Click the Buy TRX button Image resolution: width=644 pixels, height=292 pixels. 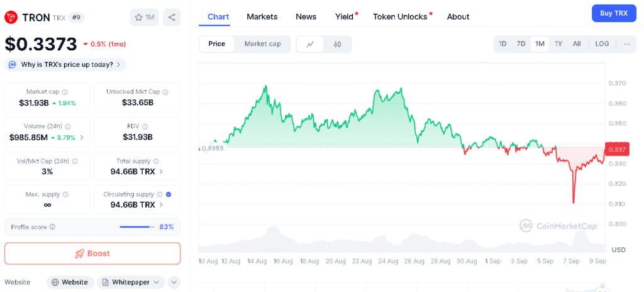point(614,13)
